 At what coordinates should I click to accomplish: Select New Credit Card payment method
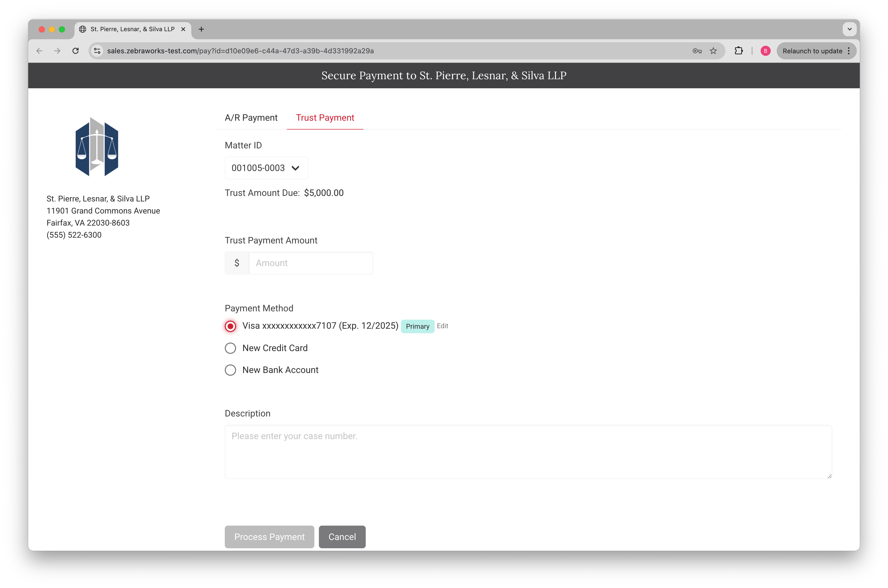pyautogui.click(x=231, y=348)
